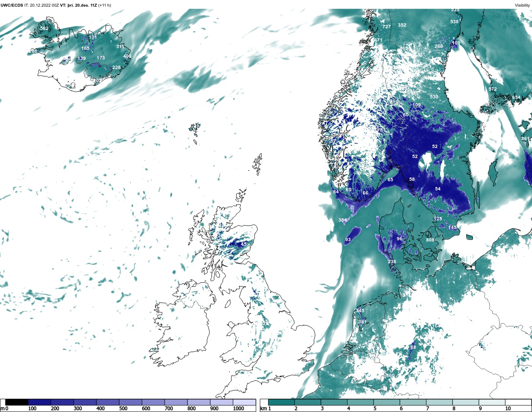Click the 1–2 km dark teal legend swatch
The image size is (532, 412).
(x=281, y=402)
